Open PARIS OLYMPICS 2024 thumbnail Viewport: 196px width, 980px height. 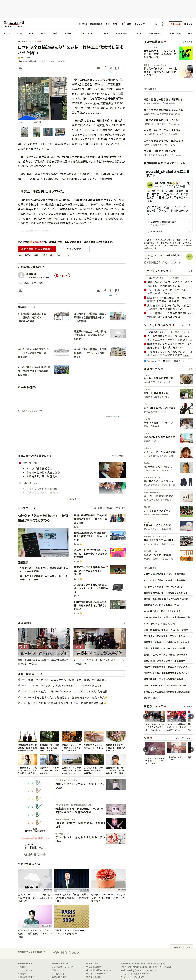72,916
